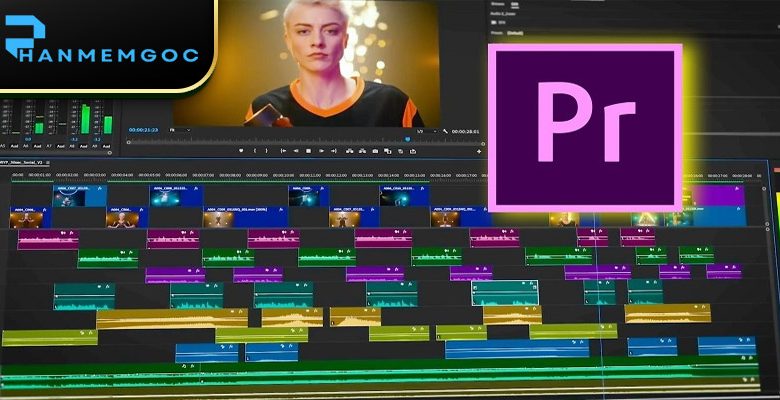The image size is (780, 400).
Task: Step back one frame
Action: point(296,151)
